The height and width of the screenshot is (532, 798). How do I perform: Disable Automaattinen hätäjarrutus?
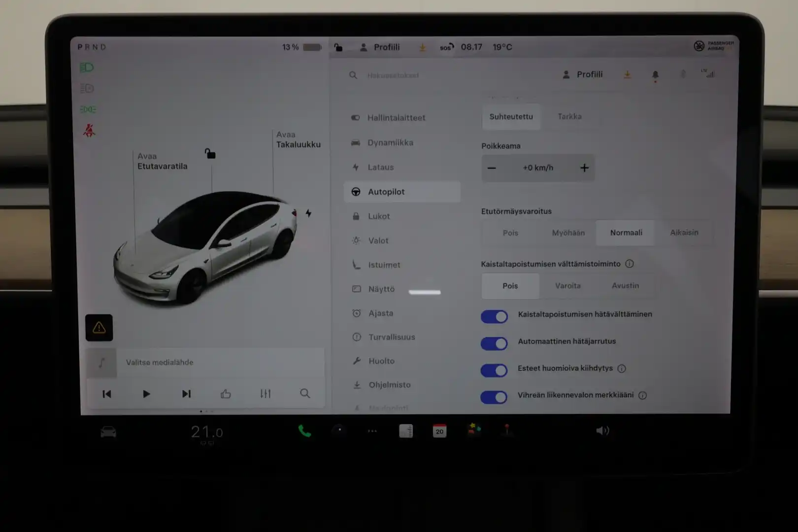[x=494, y=343]
